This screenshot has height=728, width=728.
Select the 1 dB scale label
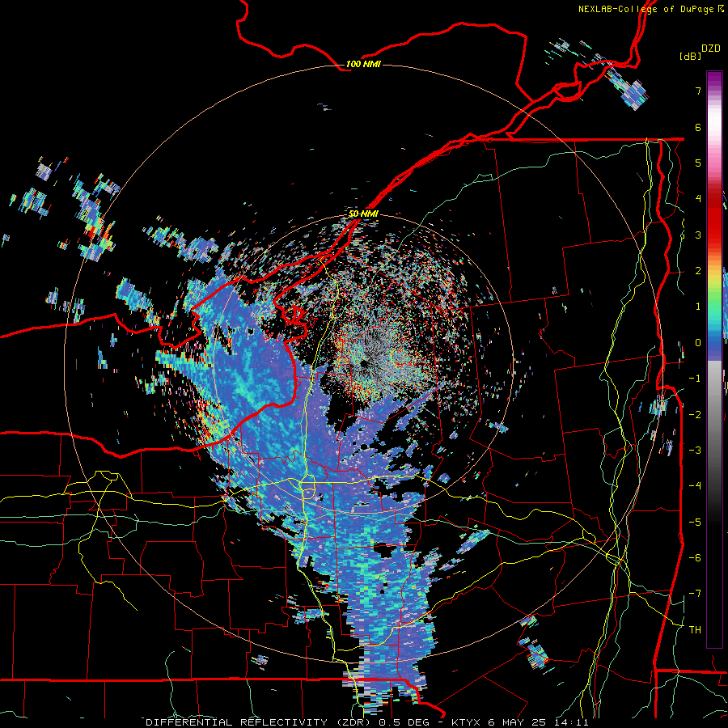point(698,307)
